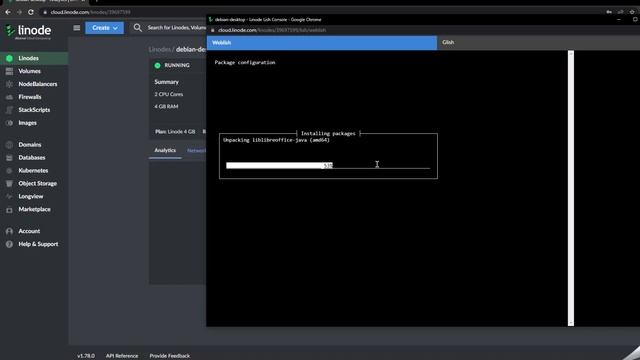Click the browser forward arrow
Viewport: 640px width, 360px height.
(19, 12)
